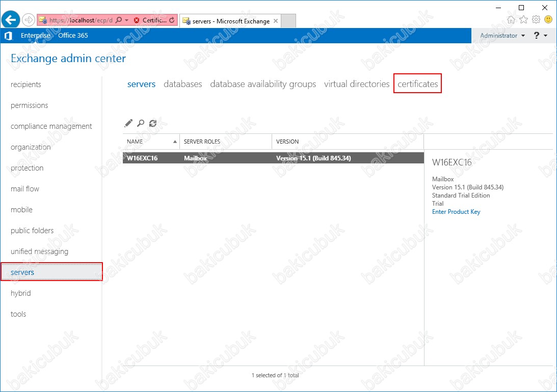This screenshot has height=392, width=557.
Task: Click the browser forward arrow button
Action: coord(29,20)
